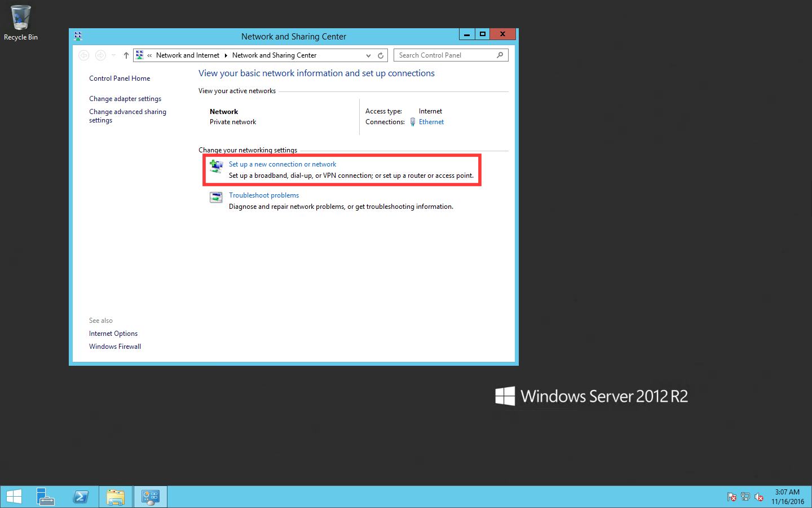This screenshot has height=508, width=812.
Task: Launch PowerShell from the taskbar
Action: [81, 497]
